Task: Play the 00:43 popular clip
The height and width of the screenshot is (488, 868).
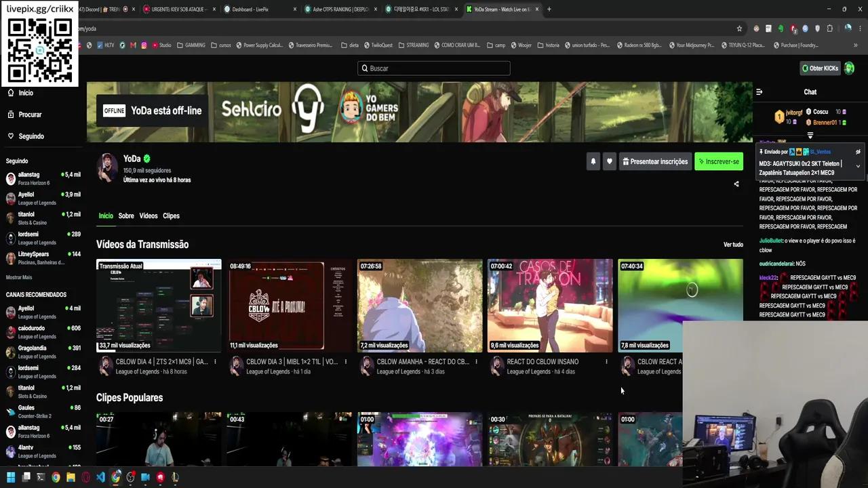Action: (290, 439)
